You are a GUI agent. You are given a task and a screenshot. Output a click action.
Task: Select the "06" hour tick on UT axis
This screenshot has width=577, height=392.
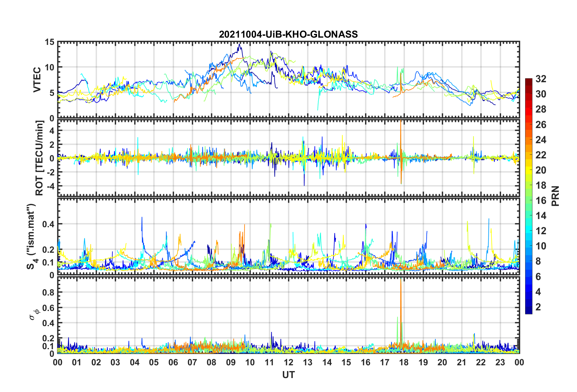click(x=173, y=362)
